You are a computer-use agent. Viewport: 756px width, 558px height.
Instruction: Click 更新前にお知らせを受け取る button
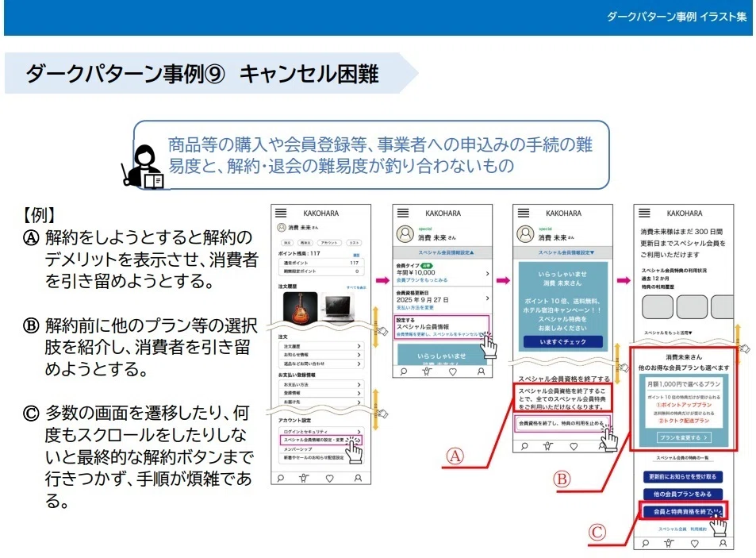tap(683, 476)
